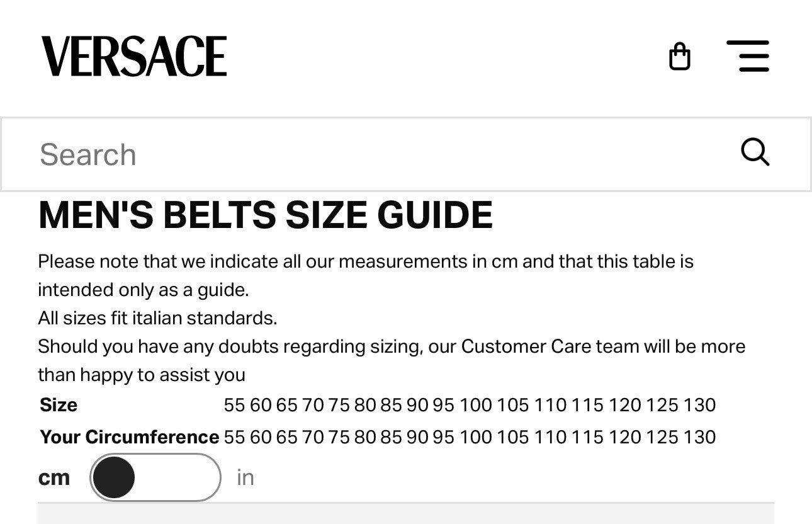Select size 120 in the Size row
812x524 pixels.
[624, 405]
